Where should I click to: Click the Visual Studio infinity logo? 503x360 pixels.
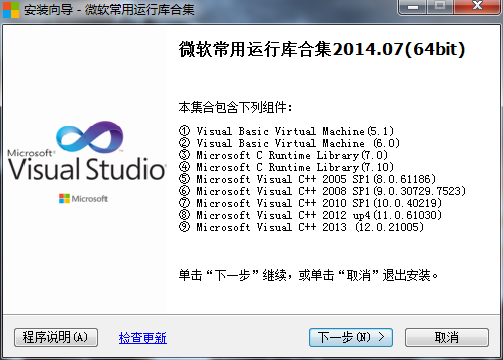coord(89,137)
